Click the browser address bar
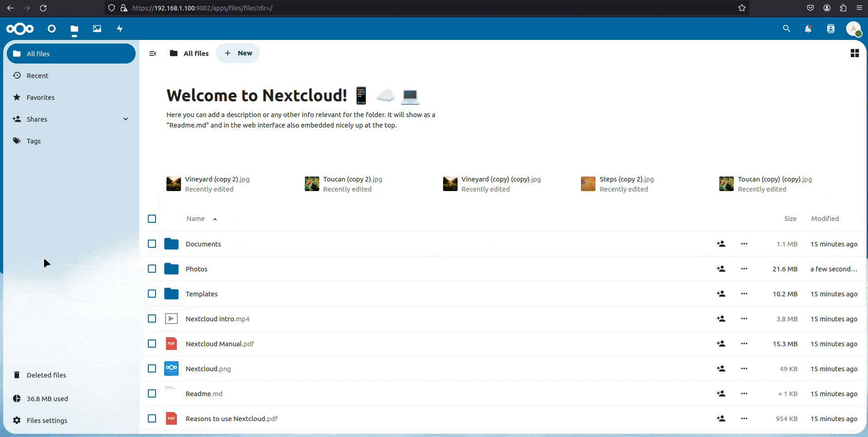The image size is (868, 437). tap(426, 8)
